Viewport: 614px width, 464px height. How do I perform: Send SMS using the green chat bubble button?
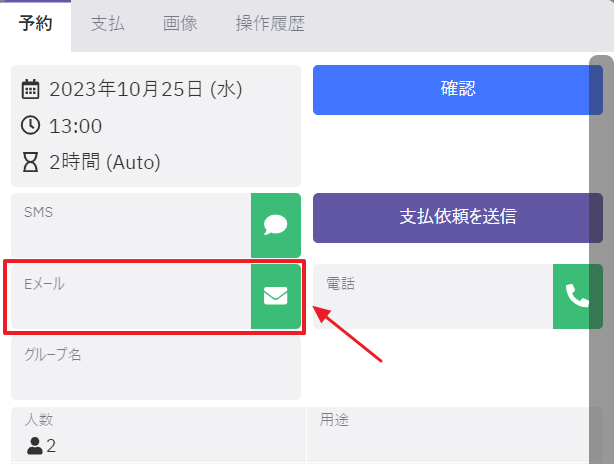click(x=276, y=225)
